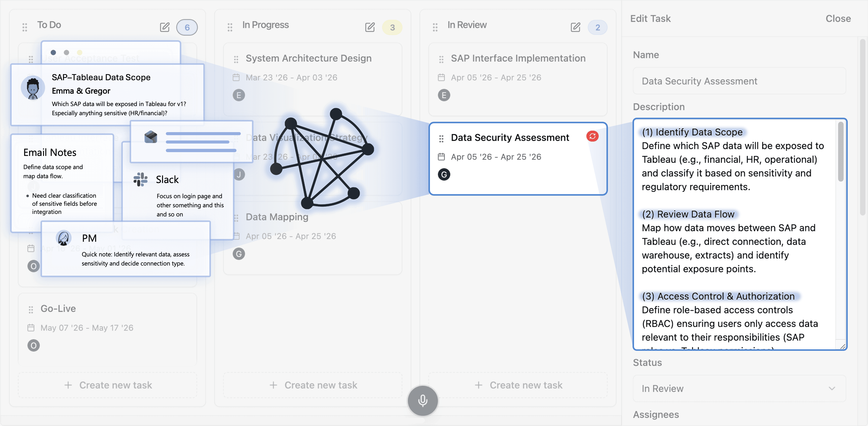The image size is (868, 426).
Task: Click the G avatar on Data Security Assessment card
Action: [444, 175]
